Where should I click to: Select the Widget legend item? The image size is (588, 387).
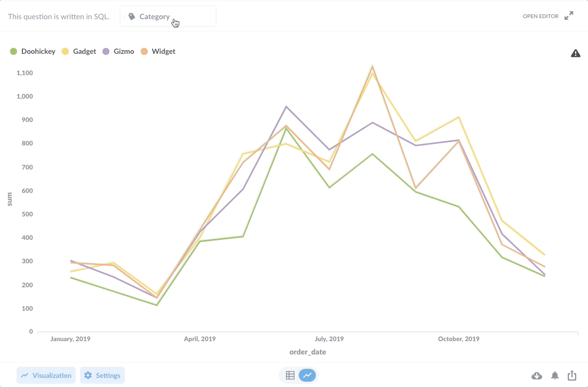(163, 52)
